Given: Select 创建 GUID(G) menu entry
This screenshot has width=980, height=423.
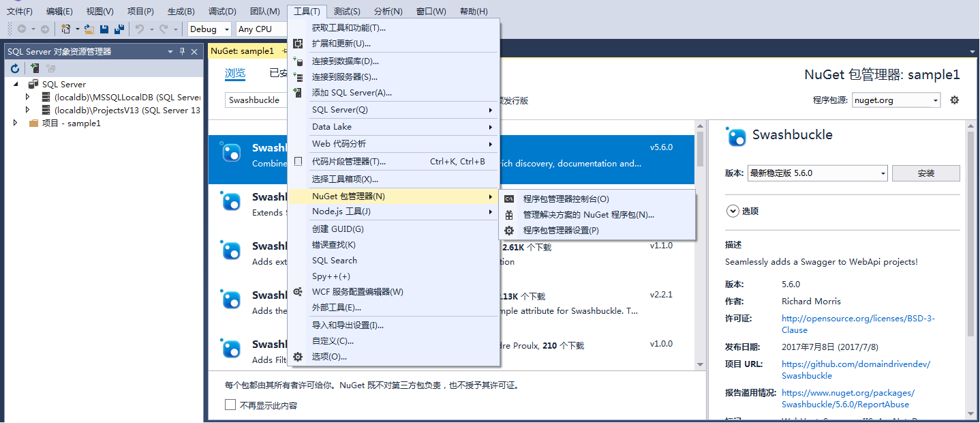Looking at the screenshot, I should click(394, 229).
